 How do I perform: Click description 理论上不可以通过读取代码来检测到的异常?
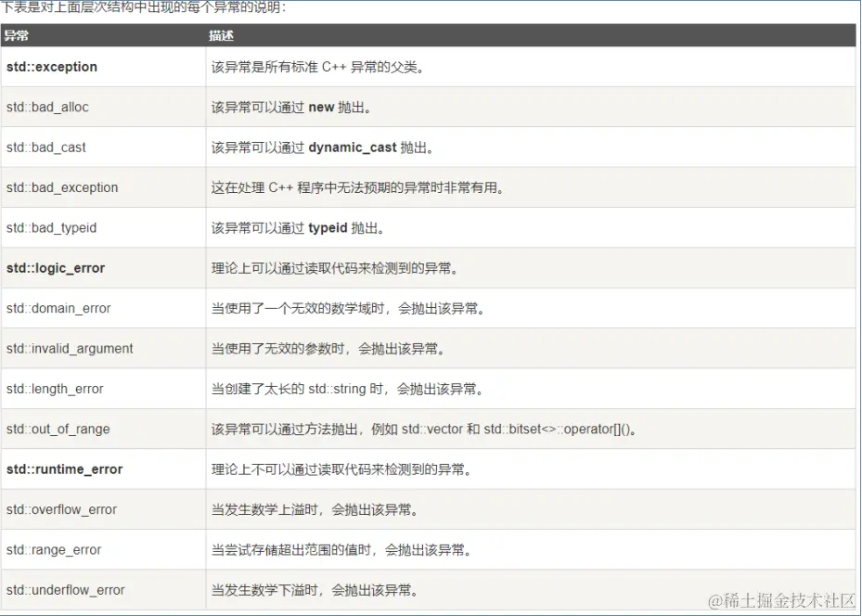click(341, 469)
